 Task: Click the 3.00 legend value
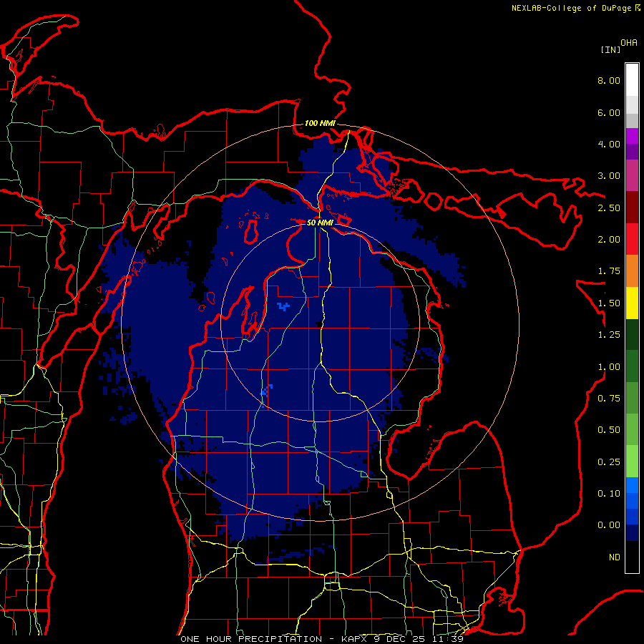click(609, 176)
